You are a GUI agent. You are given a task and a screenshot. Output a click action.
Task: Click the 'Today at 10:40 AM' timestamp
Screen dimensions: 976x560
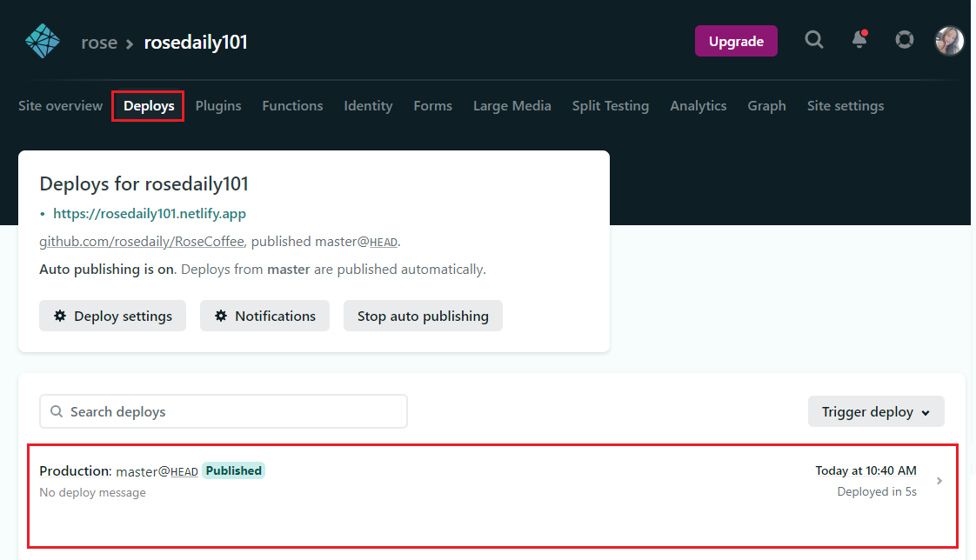(866, 470)
